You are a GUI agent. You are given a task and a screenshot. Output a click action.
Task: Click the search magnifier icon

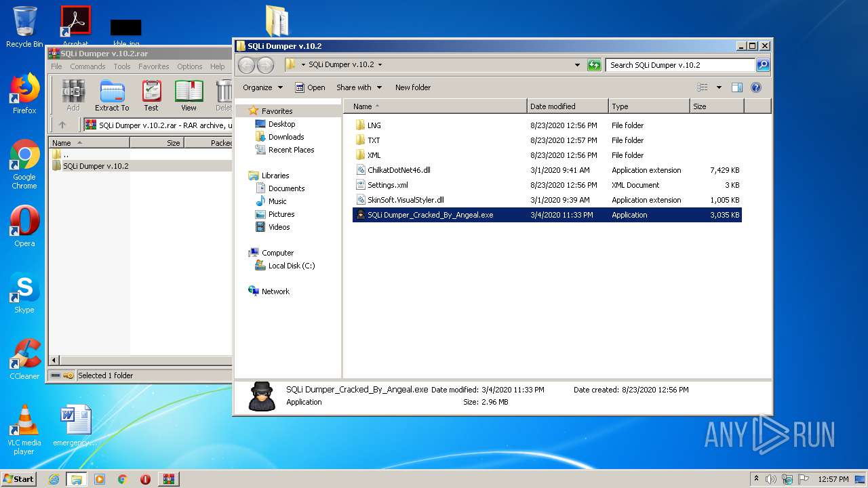[x=763, y=65]
